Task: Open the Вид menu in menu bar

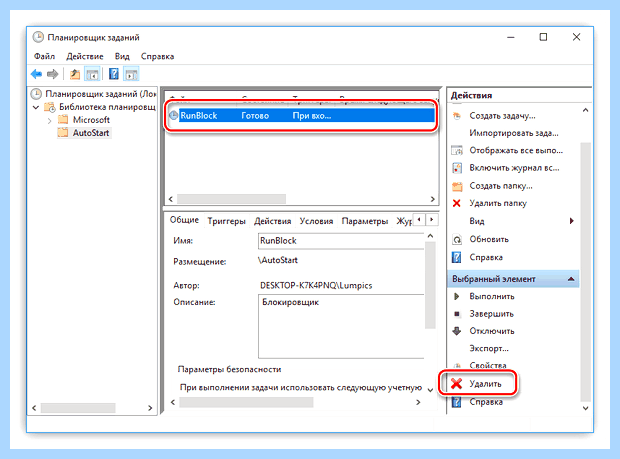Action: 122,56
